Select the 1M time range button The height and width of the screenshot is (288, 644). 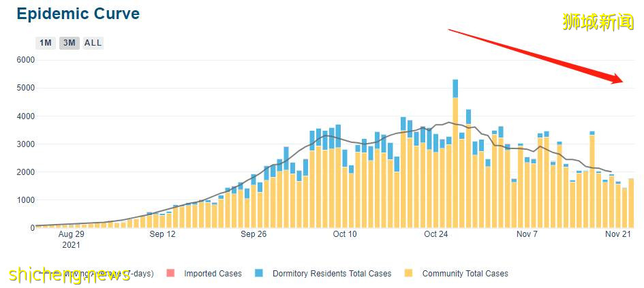point(46,43)
